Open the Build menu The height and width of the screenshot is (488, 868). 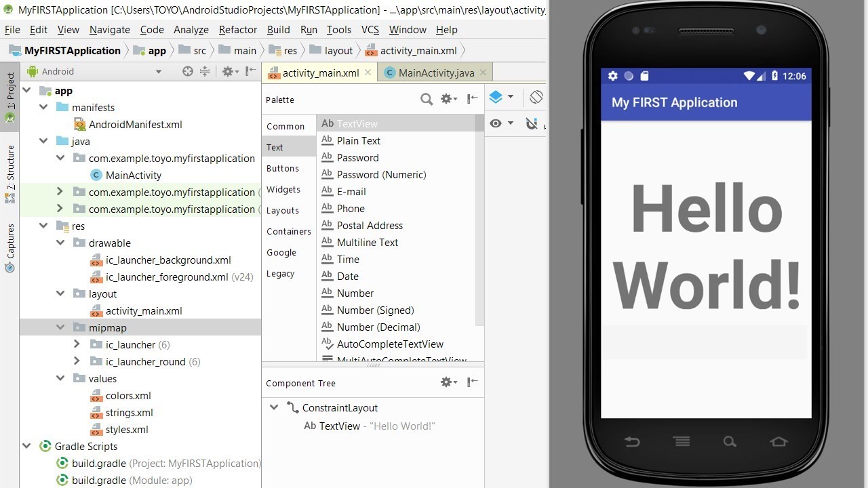click(x=279, y=30)
